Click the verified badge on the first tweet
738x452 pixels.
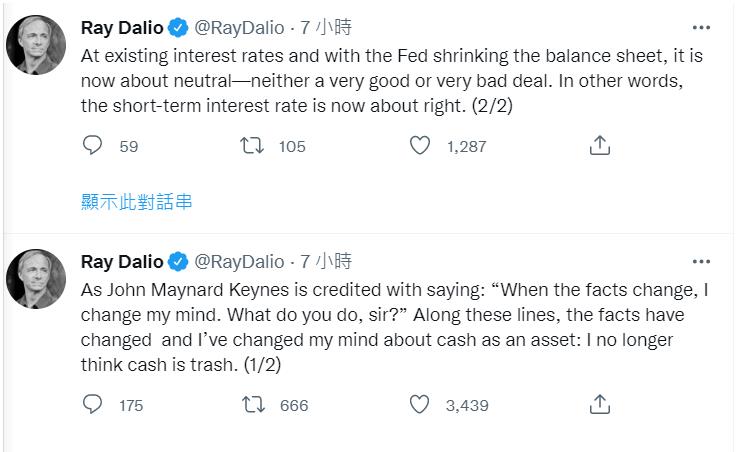[178, 28]
